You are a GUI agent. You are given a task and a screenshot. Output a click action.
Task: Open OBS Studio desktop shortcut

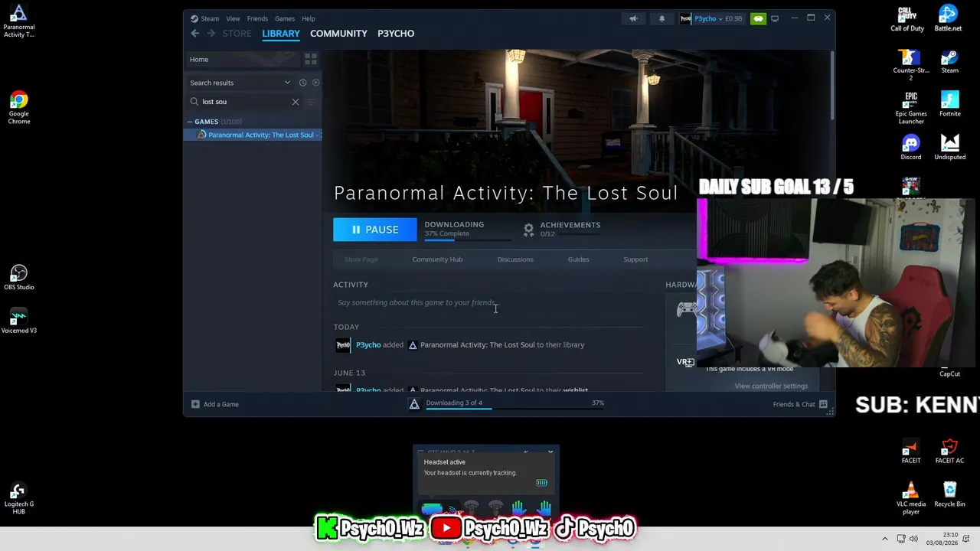[19, 277]
